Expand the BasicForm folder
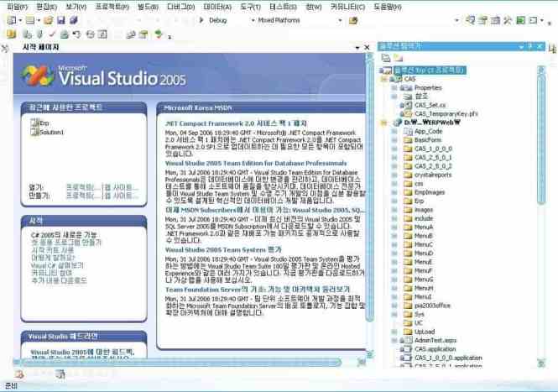Image resolution: width=558 pixels, height=392 pixels. click(x=394, y=140)
